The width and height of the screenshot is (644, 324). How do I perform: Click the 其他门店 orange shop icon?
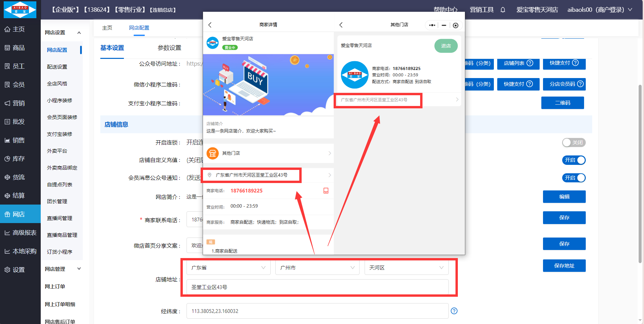(212, 153)
